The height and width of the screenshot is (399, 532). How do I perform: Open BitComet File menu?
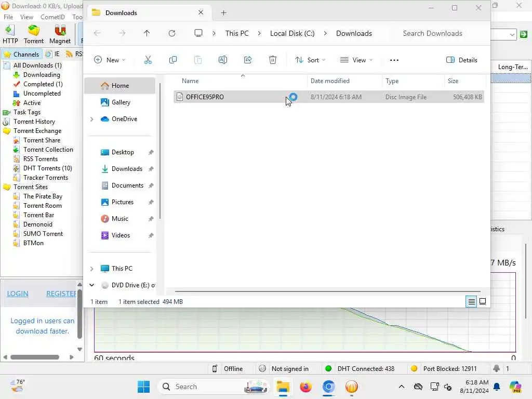8,17
